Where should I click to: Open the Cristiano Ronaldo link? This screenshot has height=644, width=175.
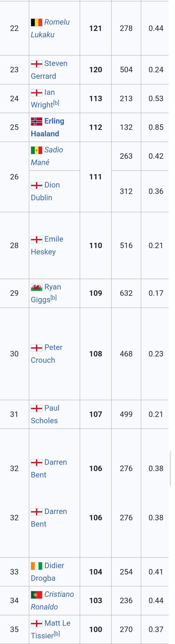click(x=52, y=600)
